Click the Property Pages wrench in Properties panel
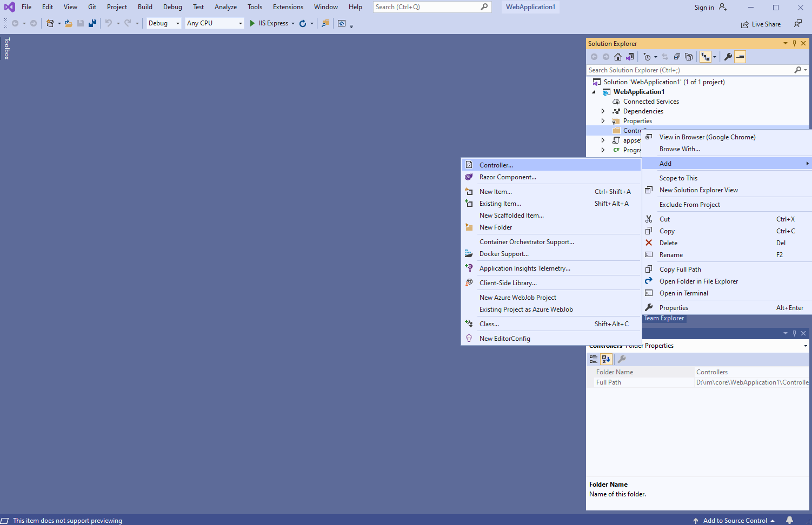The height and width of the screenshot is (525, 812). (622, 359)
